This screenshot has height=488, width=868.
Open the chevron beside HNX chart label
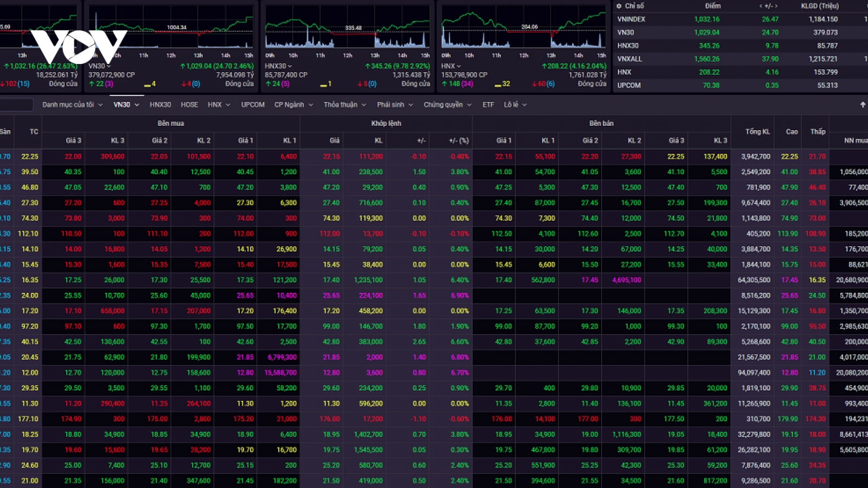[x=459, y=66]
